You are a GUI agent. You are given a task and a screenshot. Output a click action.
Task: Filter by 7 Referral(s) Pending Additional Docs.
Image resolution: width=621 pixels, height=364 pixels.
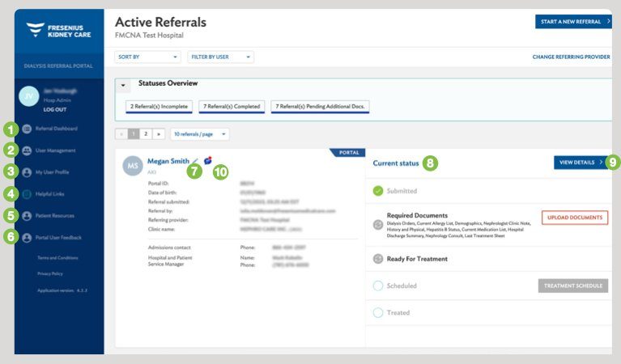tap(320, 107)
